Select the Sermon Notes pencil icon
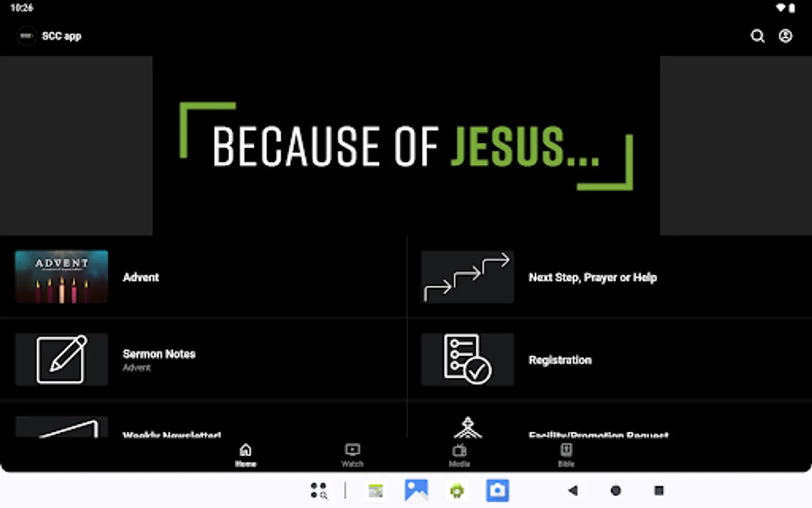Screen dimensions: 812x508 pyautogui.click(x=61, y=359)
